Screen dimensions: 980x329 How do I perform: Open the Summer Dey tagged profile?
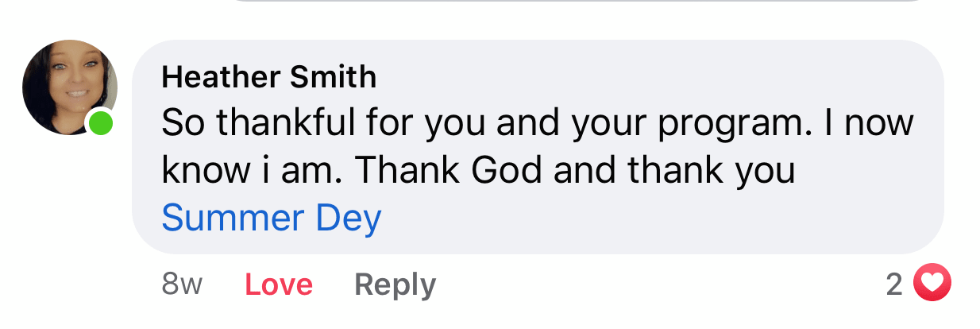tap(272, 217)
